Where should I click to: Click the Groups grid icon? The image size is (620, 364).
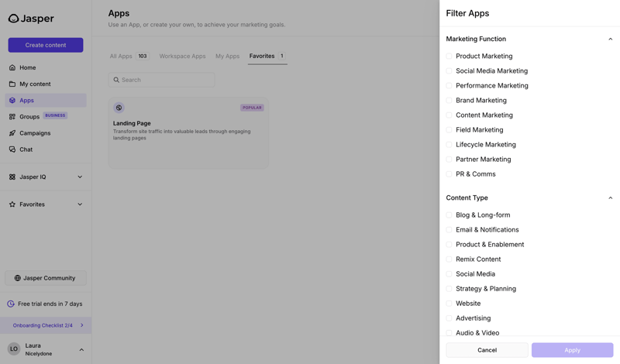pos(12,117)
